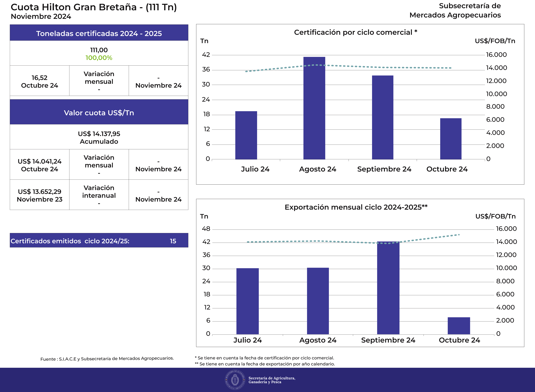535x392 pixels.
Task: Click the Secretaría de Agricultura, Ganadería y Pesca text
Action: [272, 380]
